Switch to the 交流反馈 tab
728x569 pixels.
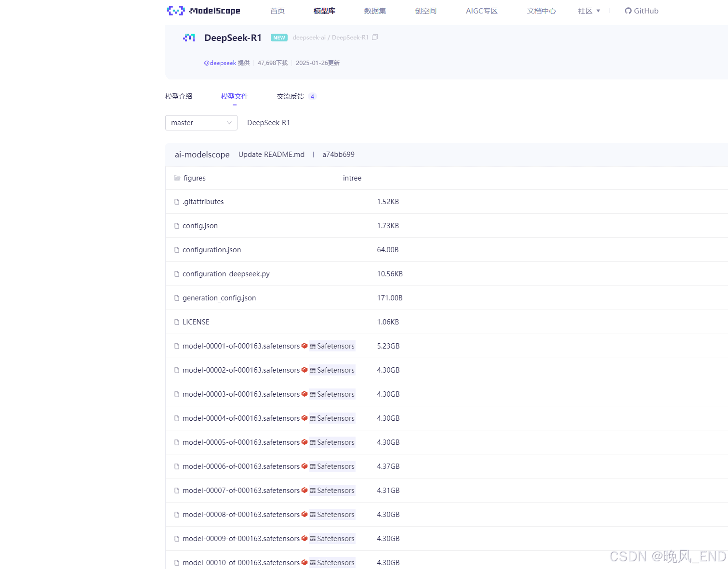[291, 96]
